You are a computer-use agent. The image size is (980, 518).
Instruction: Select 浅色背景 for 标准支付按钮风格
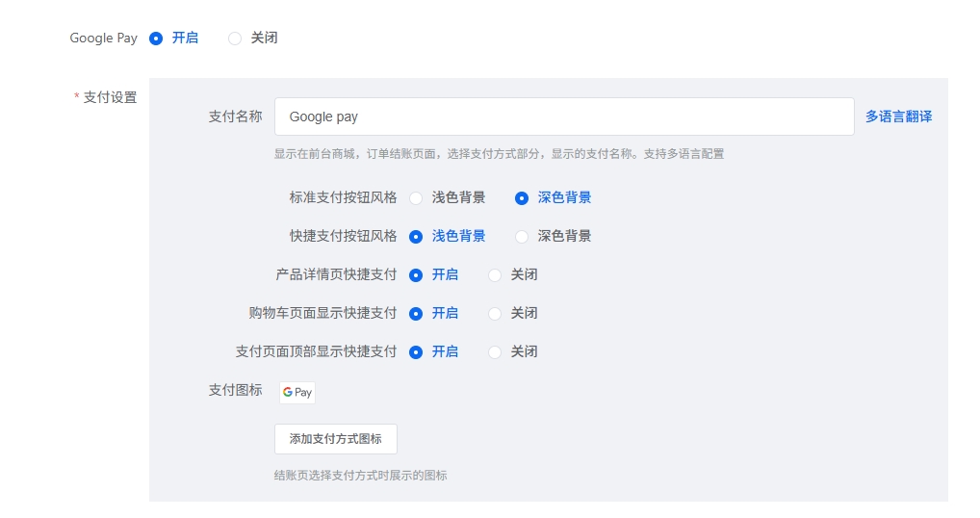pyautogui.click(x=416, y=198)
